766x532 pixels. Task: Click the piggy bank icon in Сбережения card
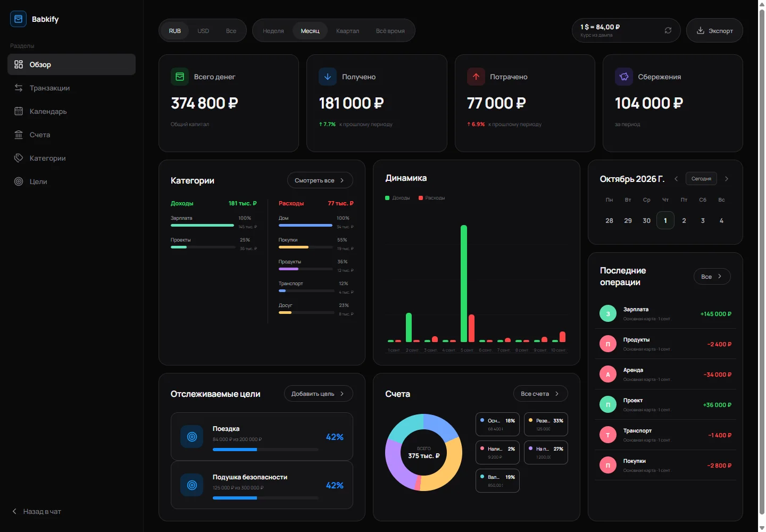click(624, 77)
